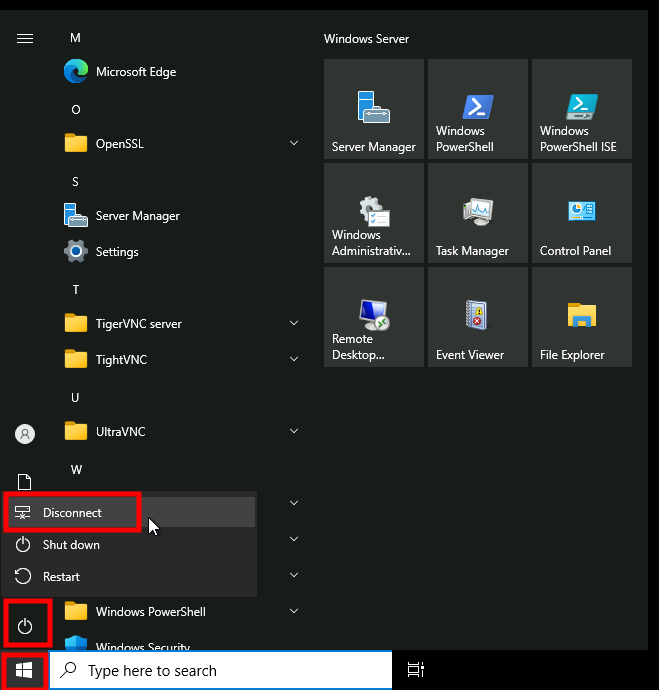Image resolution: width=659 pixels, height=690 pixels.
Task: Click the Power button icon
Action: point(26,627)
